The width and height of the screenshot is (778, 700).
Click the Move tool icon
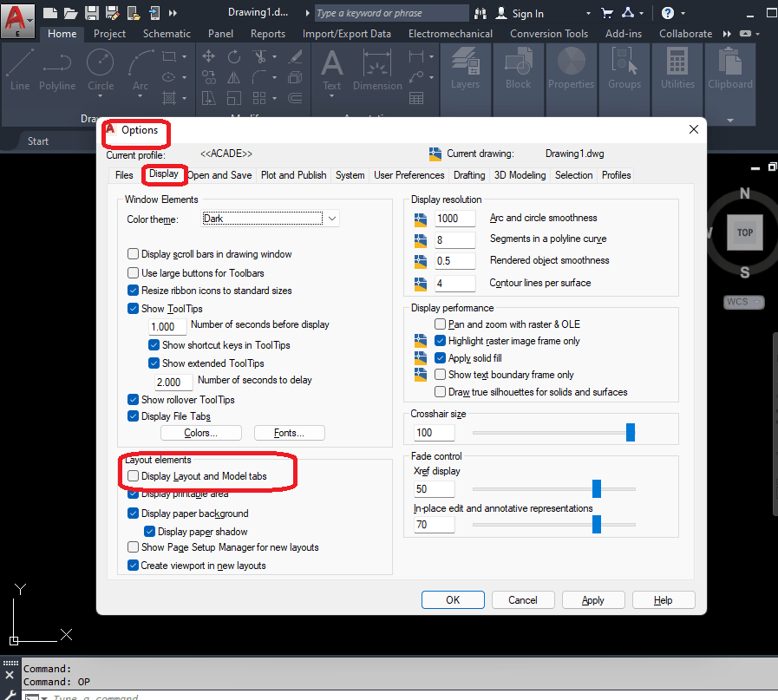click(208, 56)
